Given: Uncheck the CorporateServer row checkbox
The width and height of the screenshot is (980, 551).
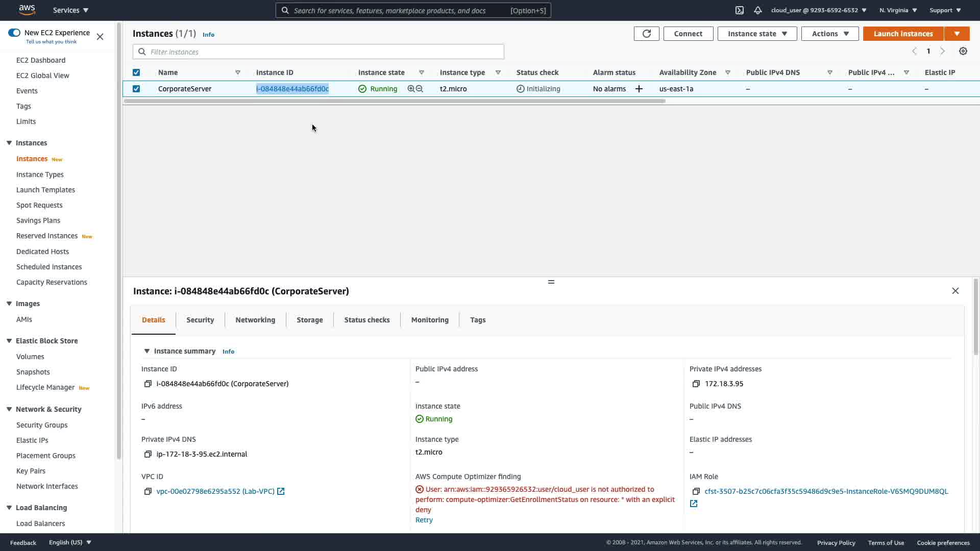Looking at the screenshot, I should pyautogui.click(x=136, y=89).
